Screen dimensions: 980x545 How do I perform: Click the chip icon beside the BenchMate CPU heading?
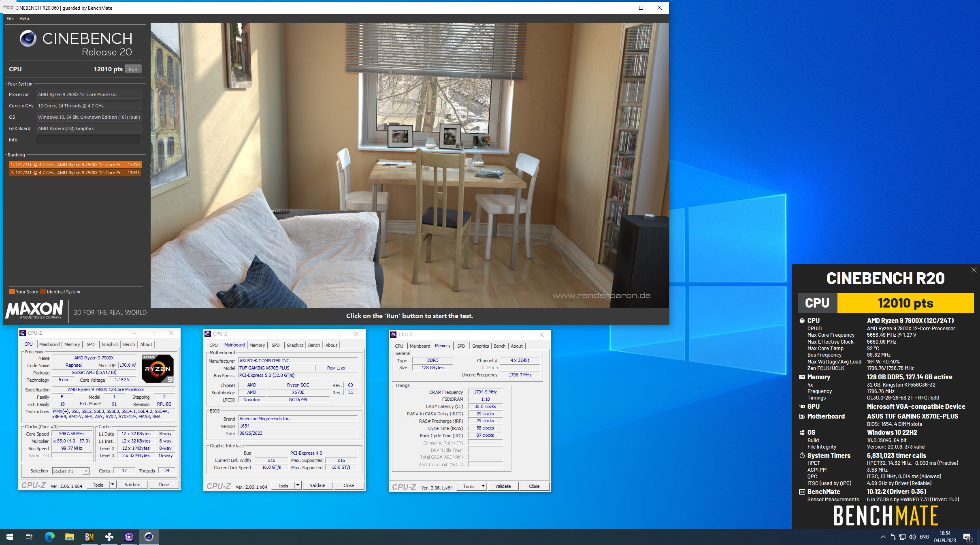click(x=802, y=321)
